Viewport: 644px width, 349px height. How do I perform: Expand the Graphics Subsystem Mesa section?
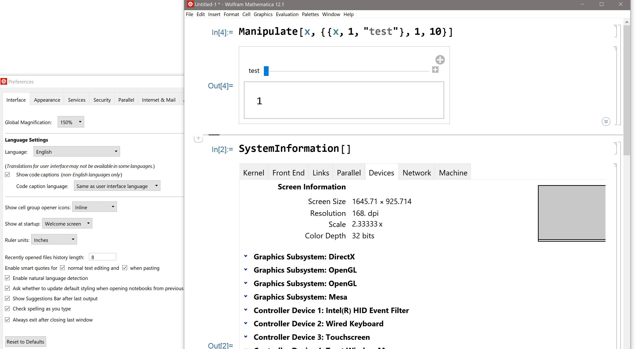(x=245, y=297)
